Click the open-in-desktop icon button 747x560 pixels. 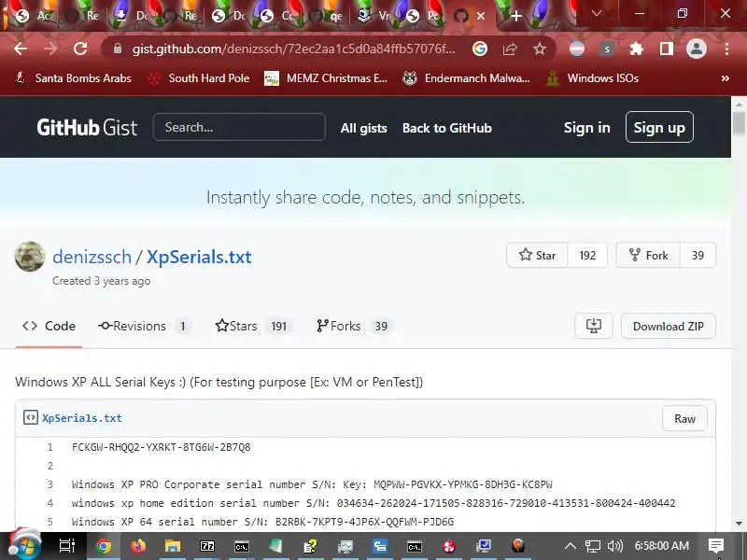(x=594, y=326)
